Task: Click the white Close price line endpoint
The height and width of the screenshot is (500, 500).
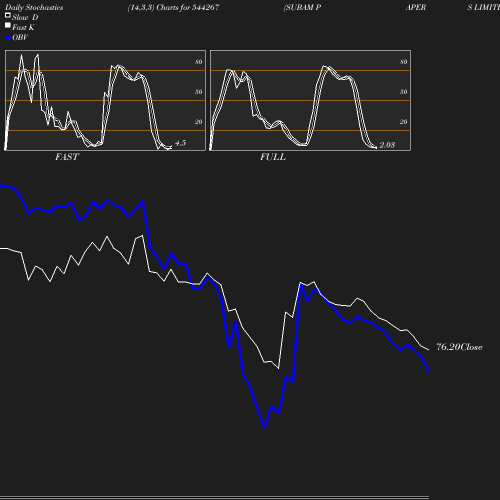Action: [x=428, y=350]
